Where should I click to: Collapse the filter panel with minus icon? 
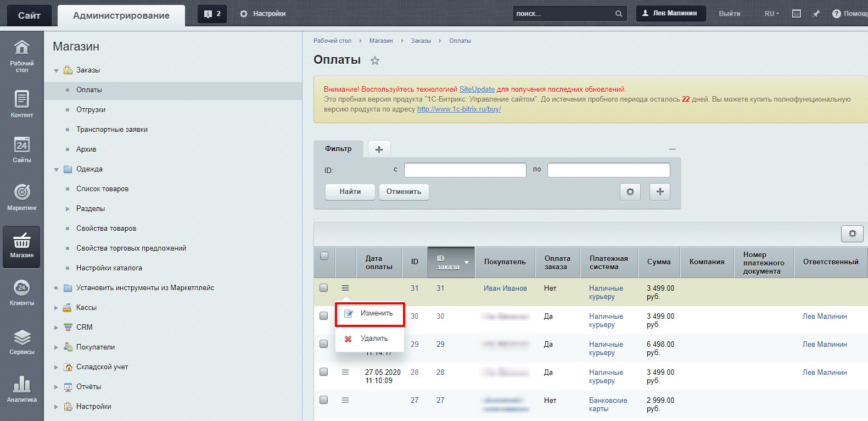coord(672,149)
